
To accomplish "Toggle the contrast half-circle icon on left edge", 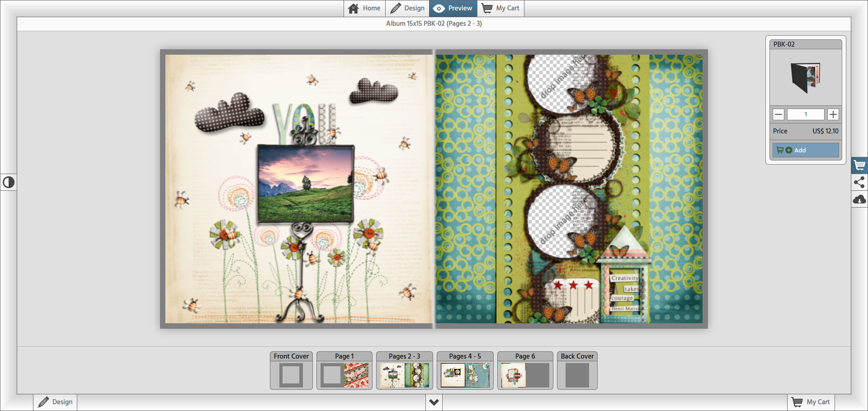I will coord(9,182).
